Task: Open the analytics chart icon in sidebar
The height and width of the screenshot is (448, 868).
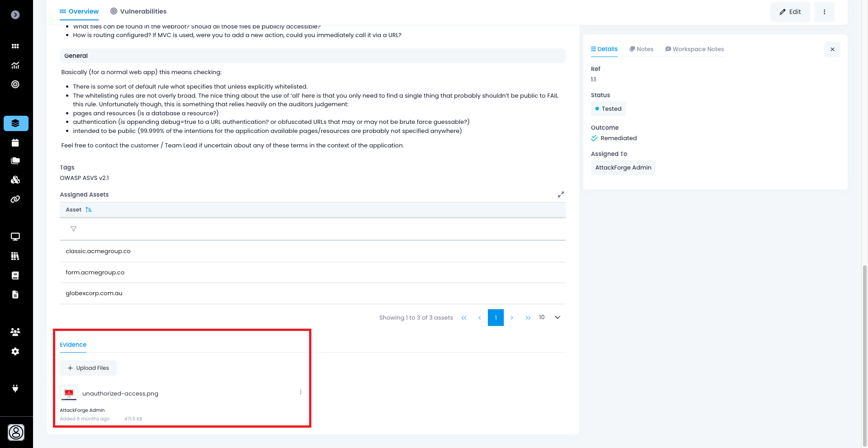Action: [15, 66]
